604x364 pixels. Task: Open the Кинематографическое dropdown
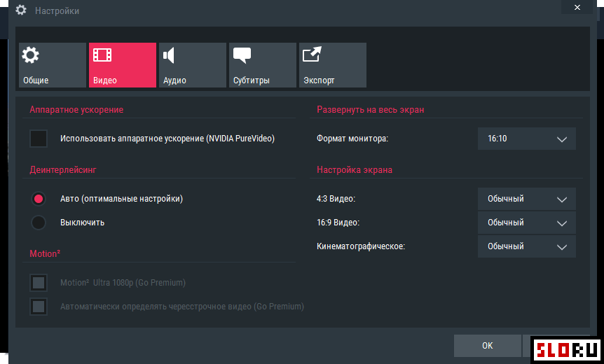pos(526,246)
